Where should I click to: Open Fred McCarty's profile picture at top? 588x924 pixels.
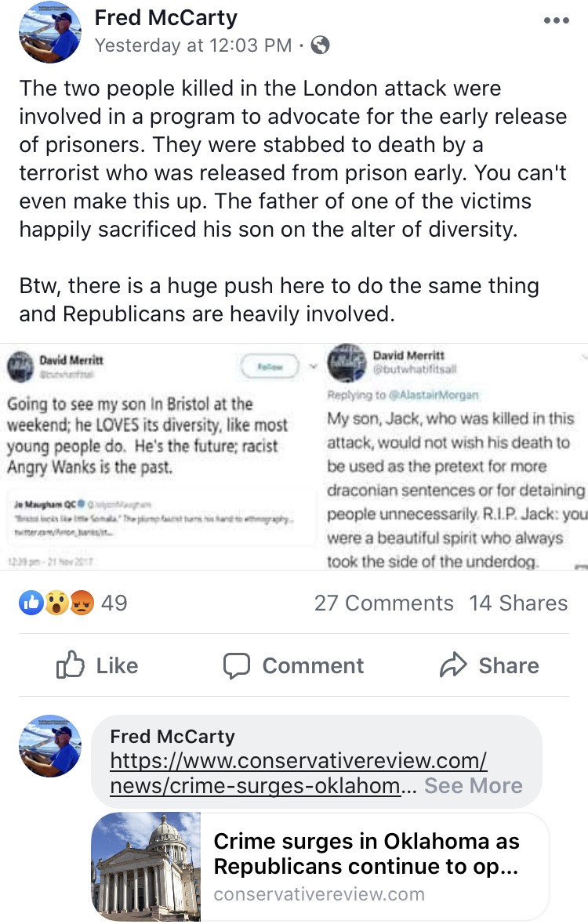tap(50, 32)
